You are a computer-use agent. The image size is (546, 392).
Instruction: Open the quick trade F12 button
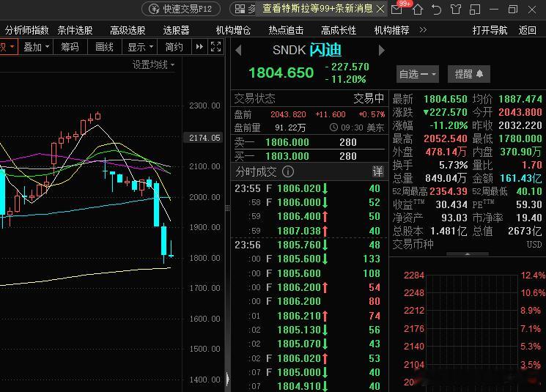181,9
